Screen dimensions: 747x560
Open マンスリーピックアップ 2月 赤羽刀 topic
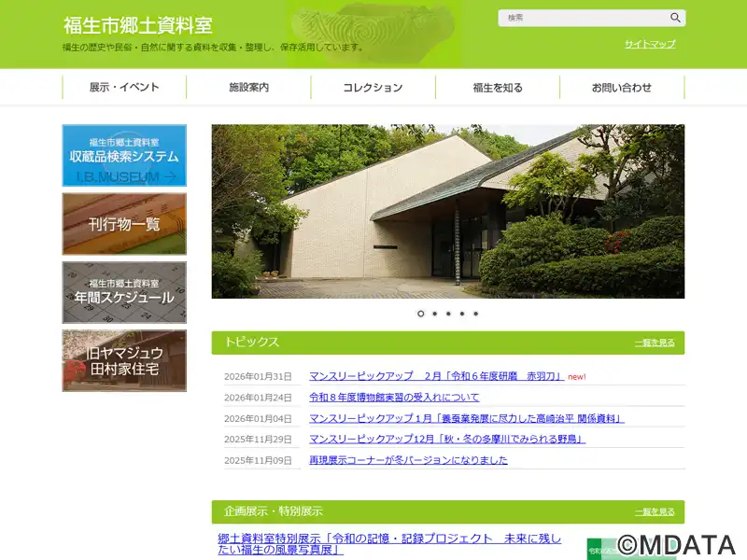[436, 376]
